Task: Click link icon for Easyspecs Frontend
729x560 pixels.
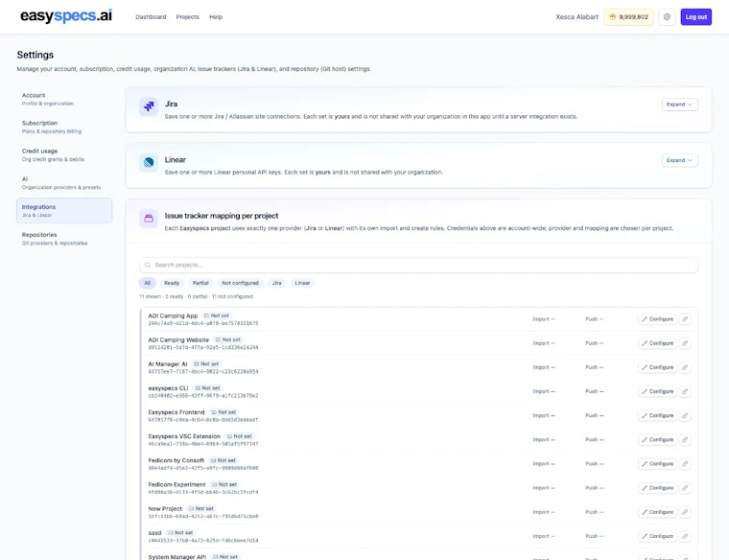Action: [684, 415]
